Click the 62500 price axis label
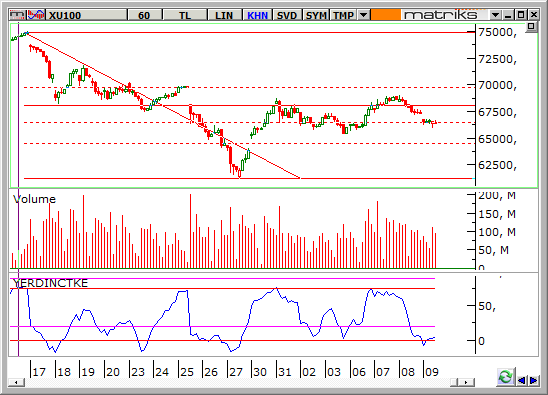 click(497, 165)
